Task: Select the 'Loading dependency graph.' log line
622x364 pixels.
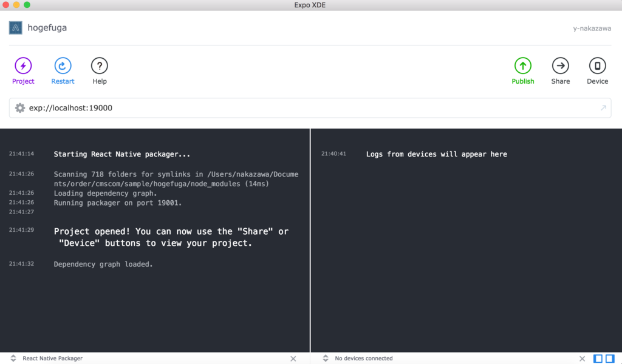Action: click(106, 194)
